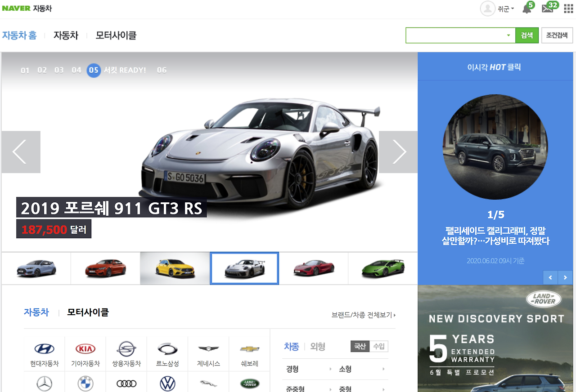Image resolution: width=576 pixels, height=392 pixels.
Task: Select the yellow Mercedes thumbnail in carousel strip
Action: tap(175, 268)
